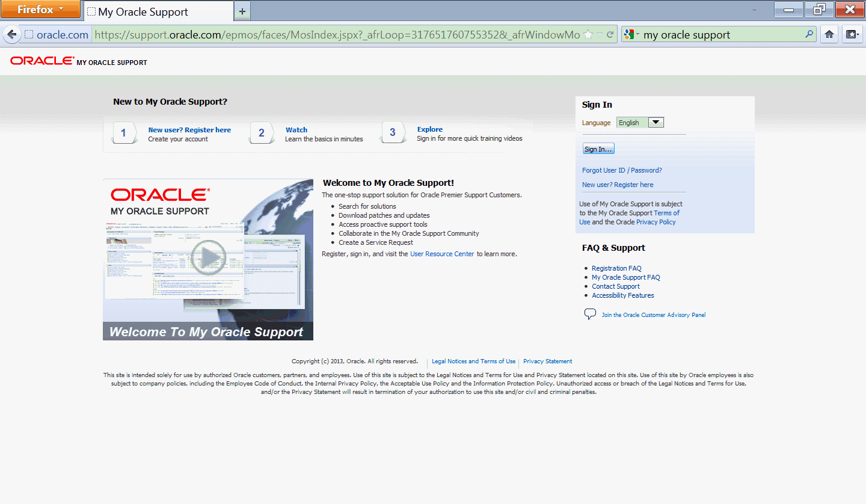866x504 pixels.
Task: Select the My Oracle Support tab
Action: pos(158,11)
